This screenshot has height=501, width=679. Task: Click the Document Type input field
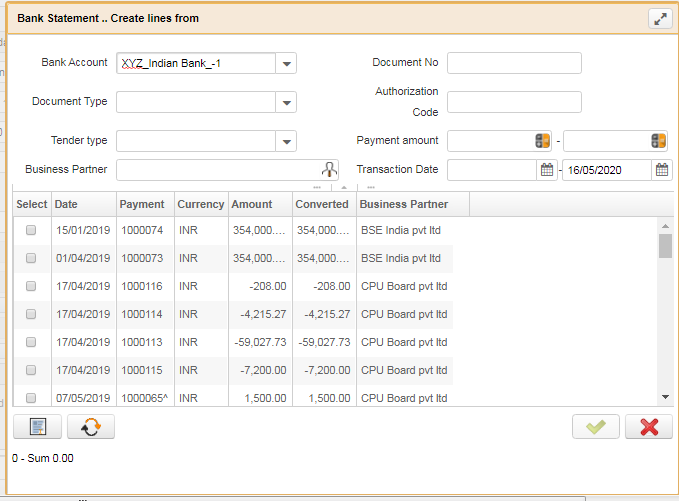(x=196, y=103)
